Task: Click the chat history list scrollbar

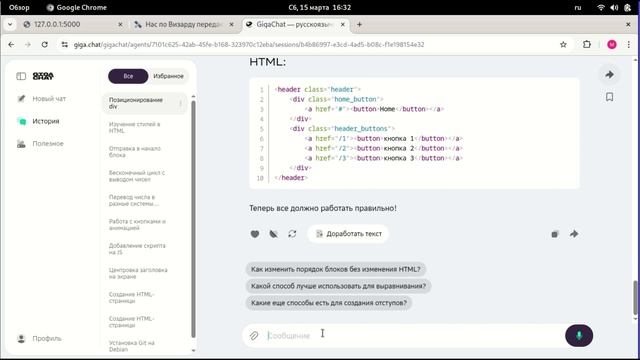Action: [193, 219]
